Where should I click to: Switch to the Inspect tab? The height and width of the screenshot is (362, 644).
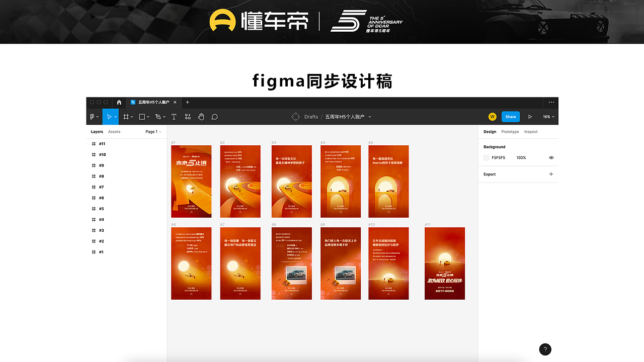click(x=531, y=132)
